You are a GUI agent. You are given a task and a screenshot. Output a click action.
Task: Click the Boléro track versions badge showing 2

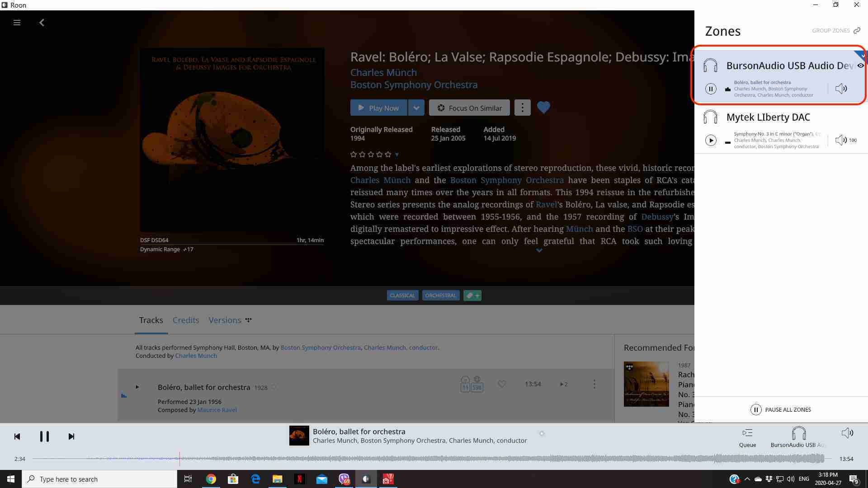pos(563,384)
